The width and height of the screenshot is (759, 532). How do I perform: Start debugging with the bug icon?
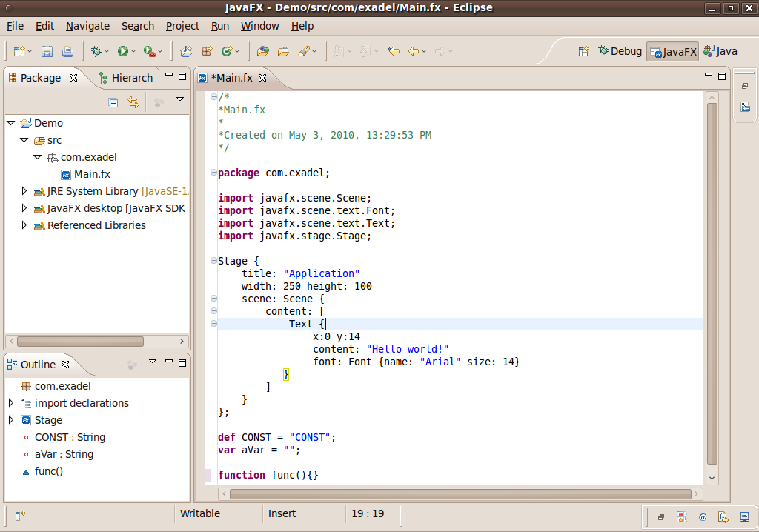click(x=96, y=51)
